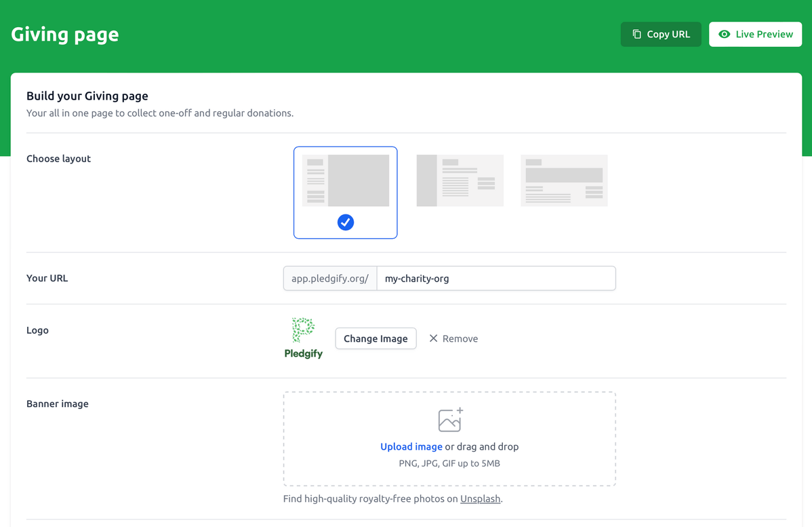Click the image-plus icon in the banner dropzone
The image size is (812, 527).
coord(450,420)
